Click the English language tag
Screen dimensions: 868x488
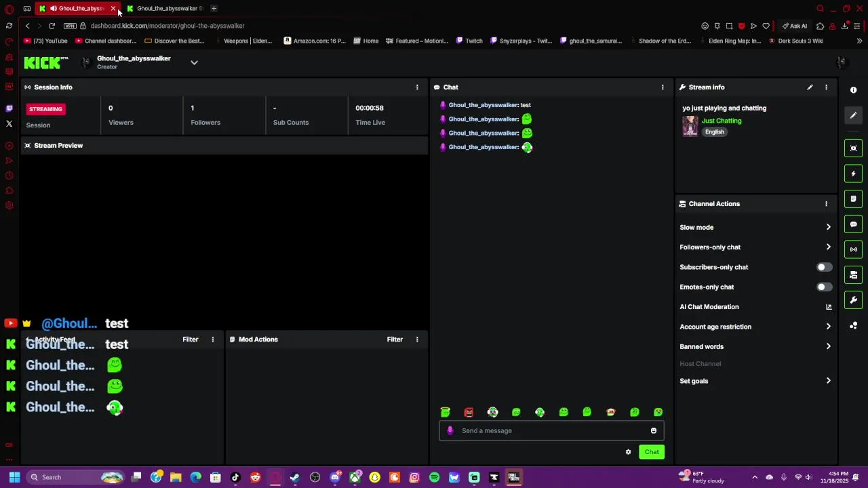point(715,132)
